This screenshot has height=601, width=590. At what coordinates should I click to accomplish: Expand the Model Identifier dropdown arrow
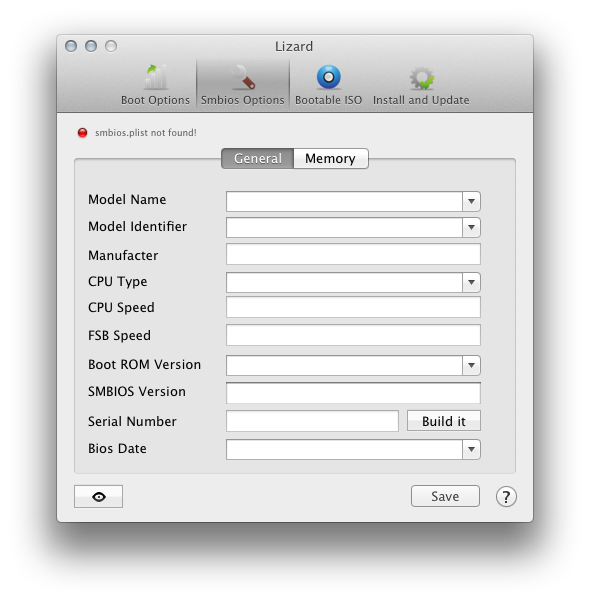(471, 227)
